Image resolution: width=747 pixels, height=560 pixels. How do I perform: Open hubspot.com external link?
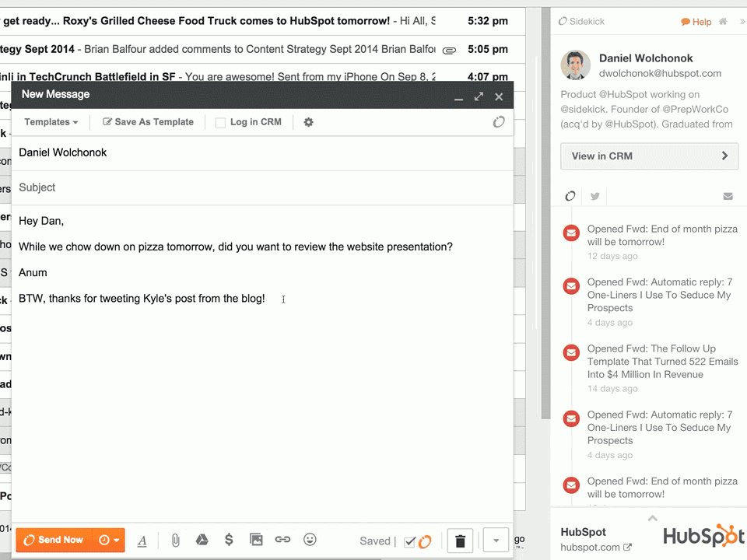(x=596, y=547)
